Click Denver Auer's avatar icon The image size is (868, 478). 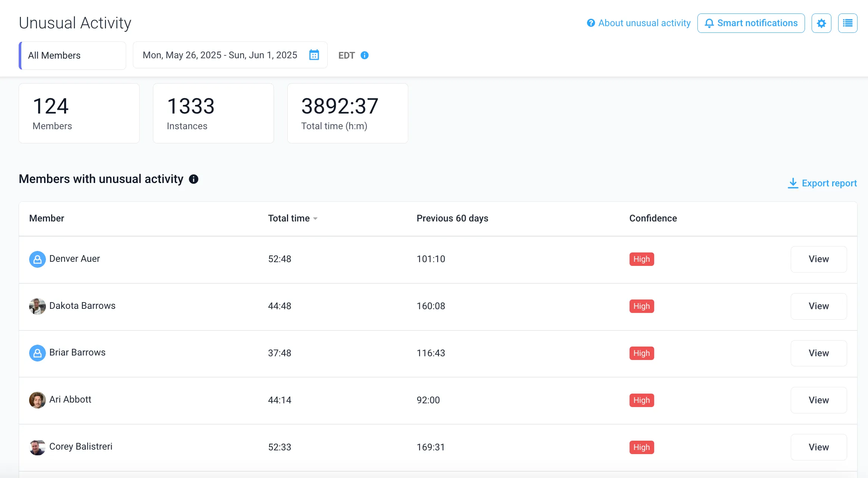[37, 259]
